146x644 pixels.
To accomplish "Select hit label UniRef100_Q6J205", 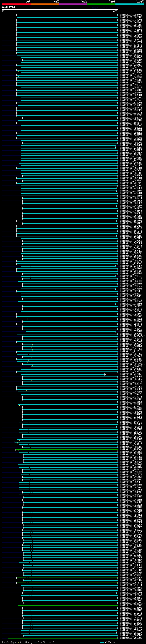I will coord(131,58).
